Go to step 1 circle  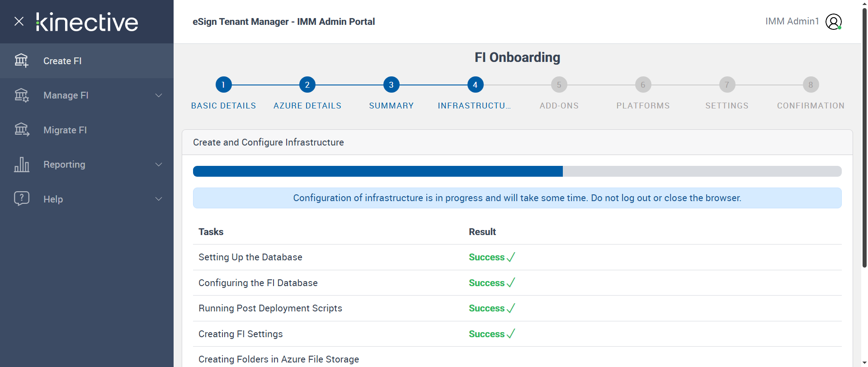coord(223,85)
